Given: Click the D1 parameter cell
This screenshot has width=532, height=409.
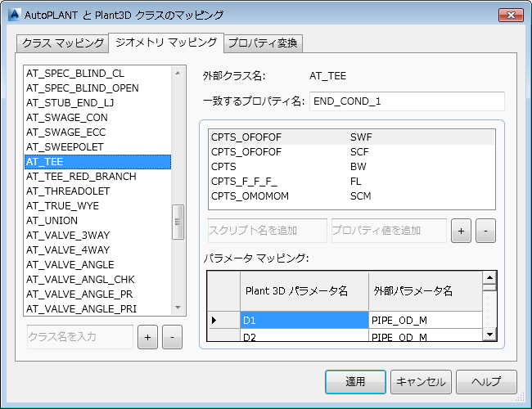Looking at the screenshot, I should (304, 320).
